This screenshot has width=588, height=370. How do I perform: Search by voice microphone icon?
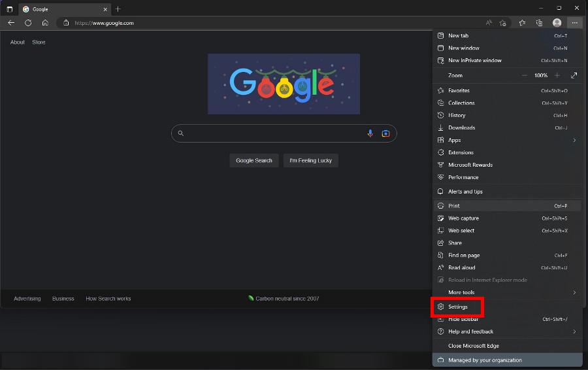pyautogui.click(x=370, y=133)
